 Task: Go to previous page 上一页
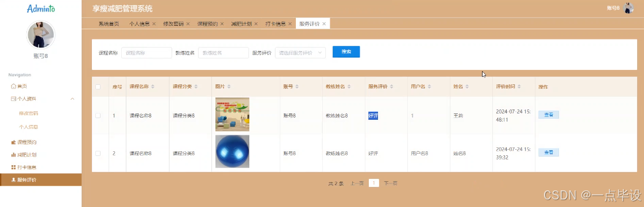(x=357, y=183)
